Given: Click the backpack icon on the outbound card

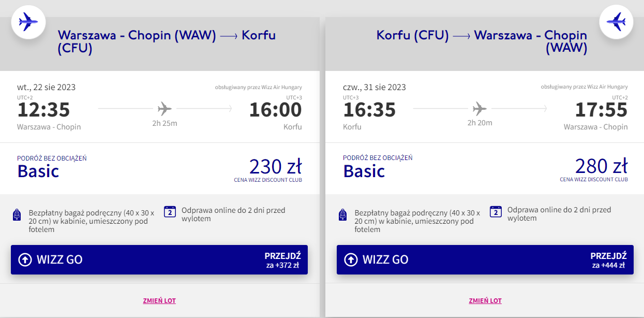Looking at the screenshot, I should (16, 215).
